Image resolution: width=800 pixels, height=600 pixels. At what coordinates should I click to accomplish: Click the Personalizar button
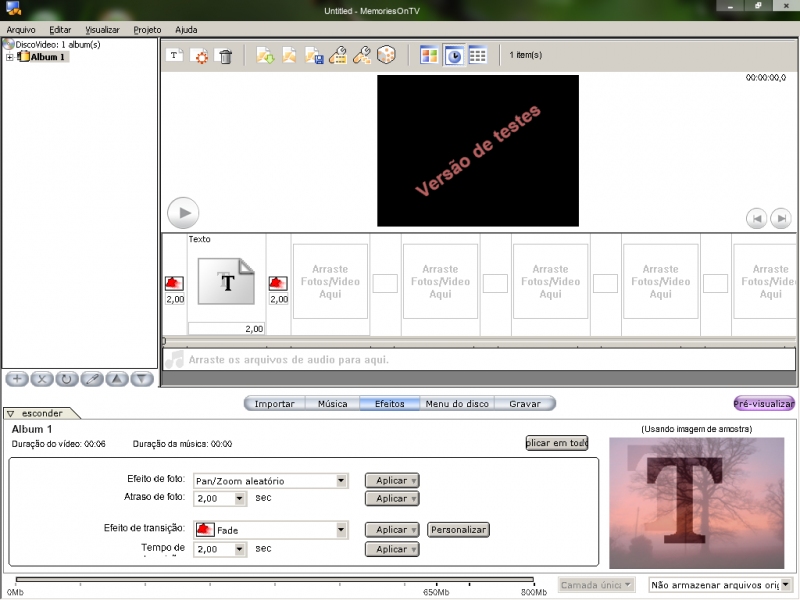(458, 530)
